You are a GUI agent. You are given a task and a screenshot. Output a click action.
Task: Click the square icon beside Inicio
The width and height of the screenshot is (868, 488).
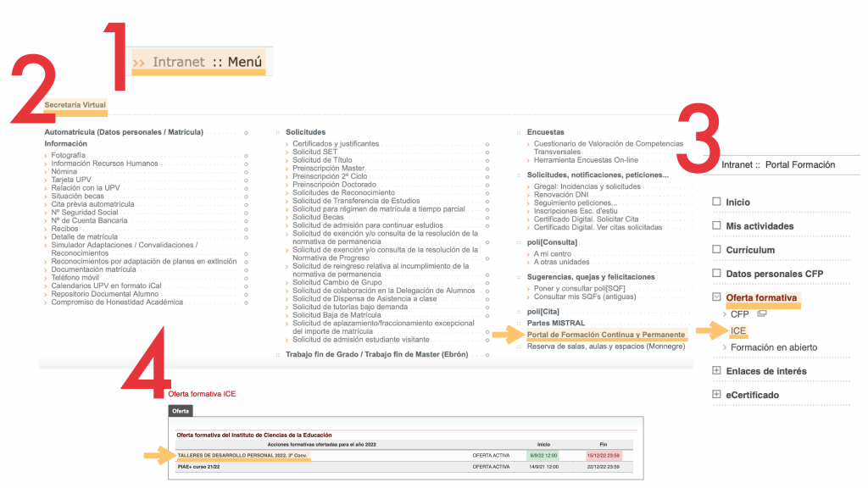click(x=716, y=202)
